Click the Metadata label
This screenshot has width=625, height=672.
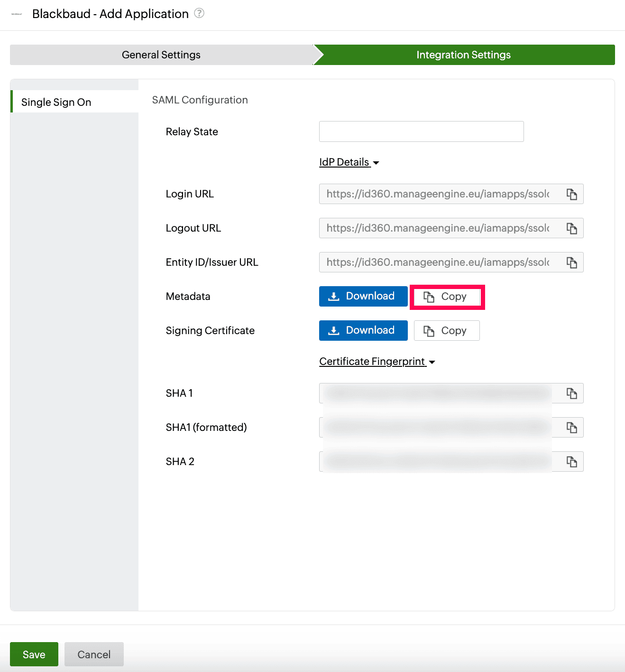[188, 297]
